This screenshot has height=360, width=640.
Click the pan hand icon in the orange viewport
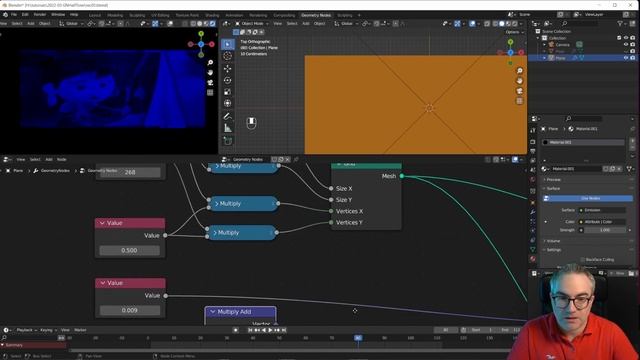pos(520,81)
